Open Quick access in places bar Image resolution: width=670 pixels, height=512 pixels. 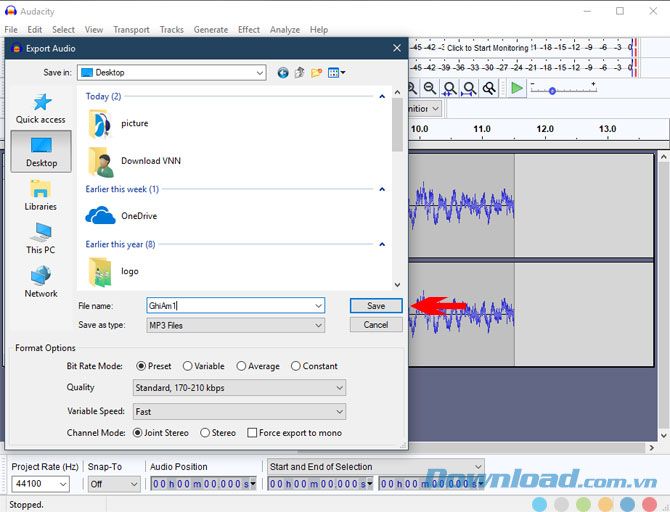coord(41,109)
